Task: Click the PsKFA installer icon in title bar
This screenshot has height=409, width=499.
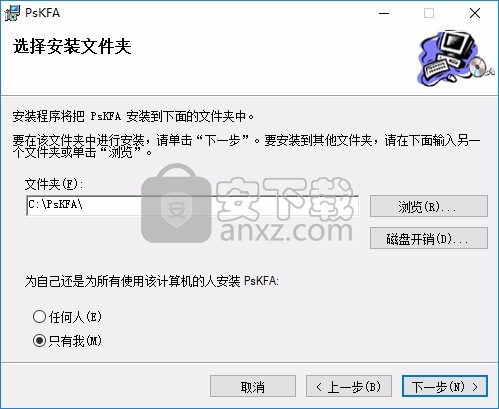Action: [12, 13]
